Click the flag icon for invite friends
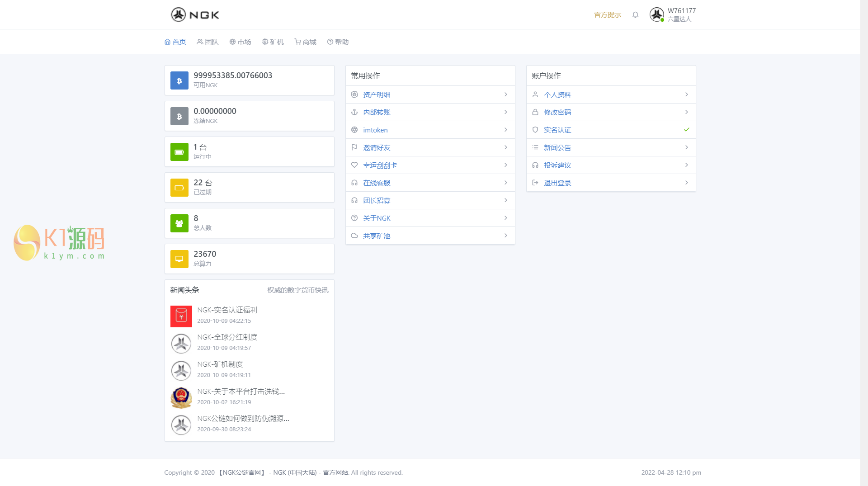 (354, 147)
